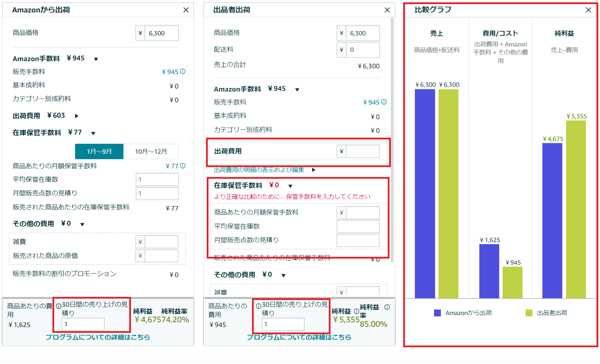Open 出荷費用の明細の表示および編集 link

(259, 170)
